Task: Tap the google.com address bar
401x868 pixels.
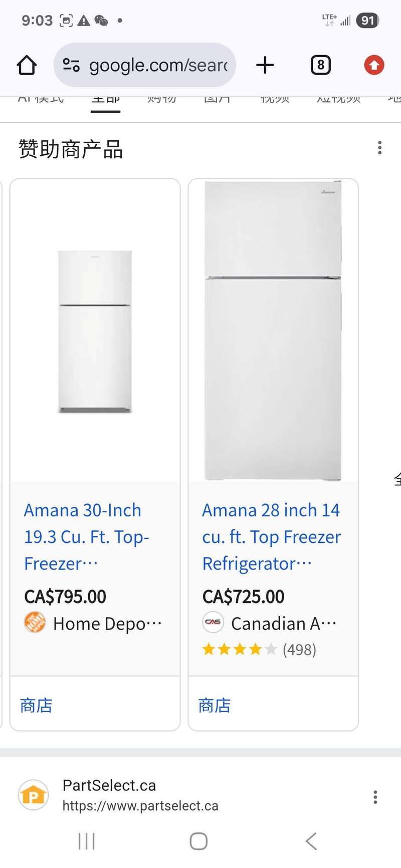Action: pos(157,65)
